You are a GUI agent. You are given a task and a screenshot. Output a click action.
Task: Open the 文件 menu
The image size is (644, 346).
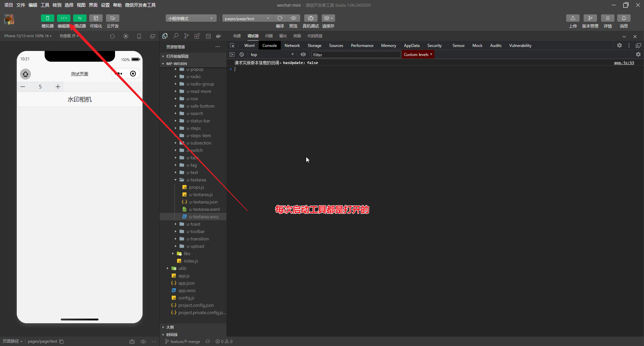[21, 5]
